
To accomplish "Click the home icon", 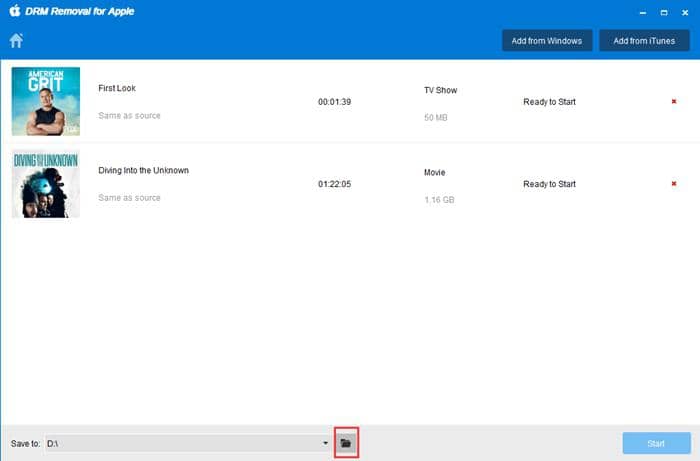I will pyautogui.click(x=16, y=41).
